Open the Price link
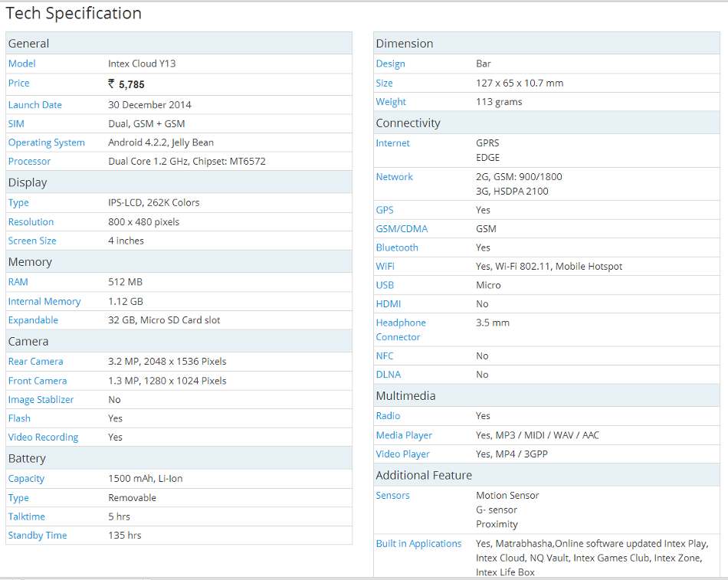Viewport: 728px width, 580px height. coord(18,83)
